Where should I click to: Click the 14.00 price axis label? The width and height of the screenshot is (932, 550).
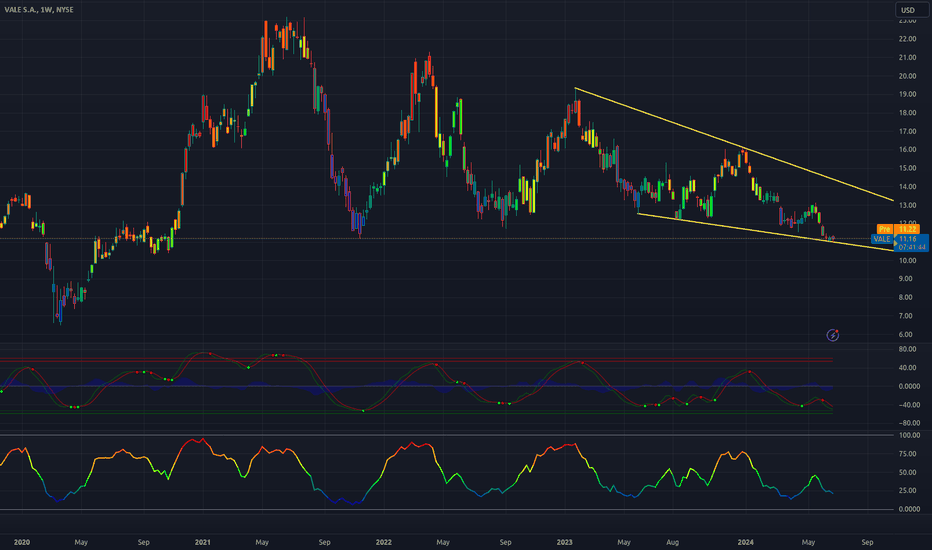(908, 187)
